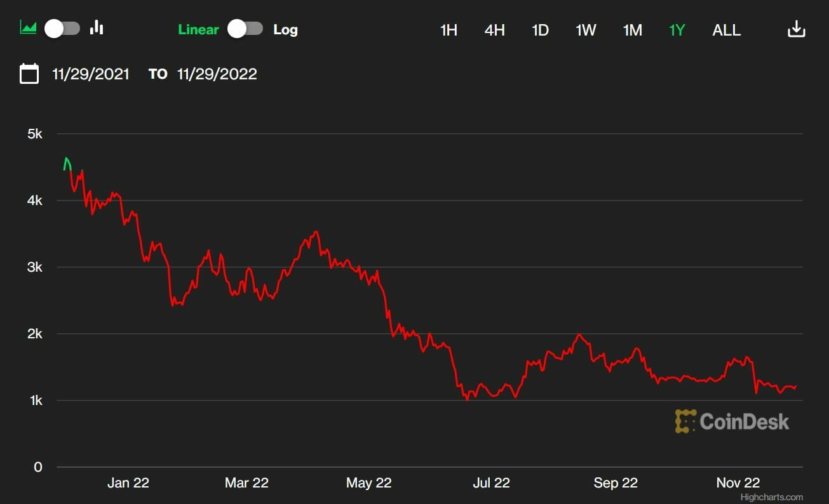The image size is (829, 504).
Task: Click the 2k y-axis label
Action: pyautogui.click(x=34, y=334)
